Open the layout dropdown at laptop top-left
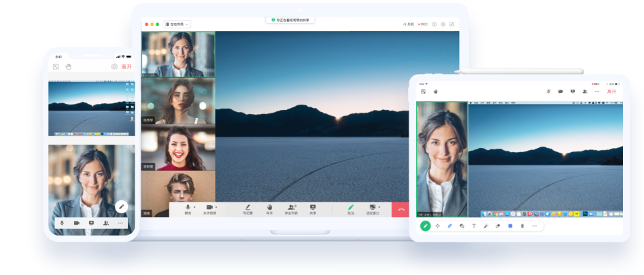644x275 pixels. [x=177, y=24]
